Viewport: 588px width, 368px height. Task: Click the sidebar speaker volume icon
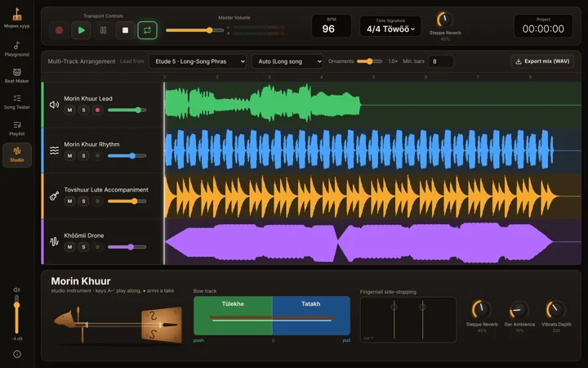[x=16, y=289]
